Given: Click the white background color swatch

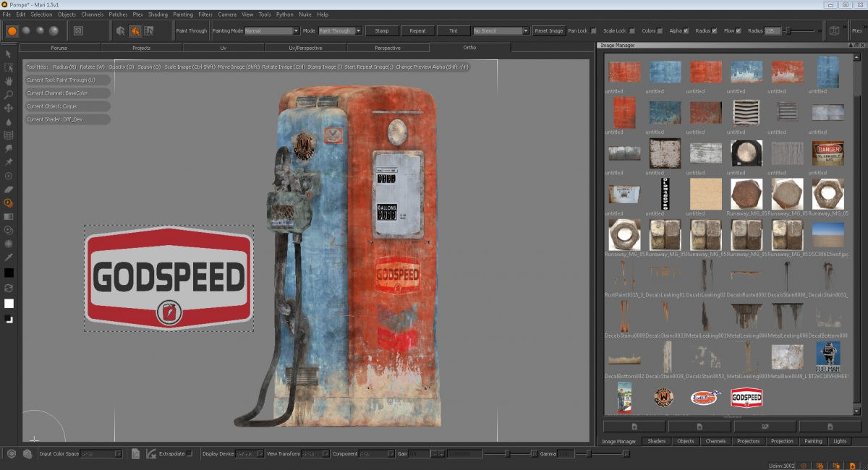Looking at the screenshot, I should (9, 304).
